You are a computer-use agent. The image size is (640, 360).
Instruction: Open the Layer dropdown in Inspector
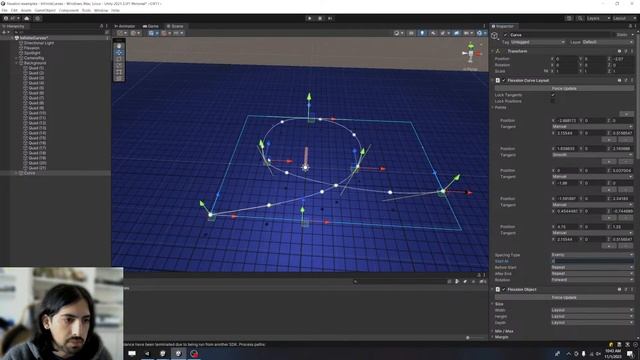click(607, 42)
